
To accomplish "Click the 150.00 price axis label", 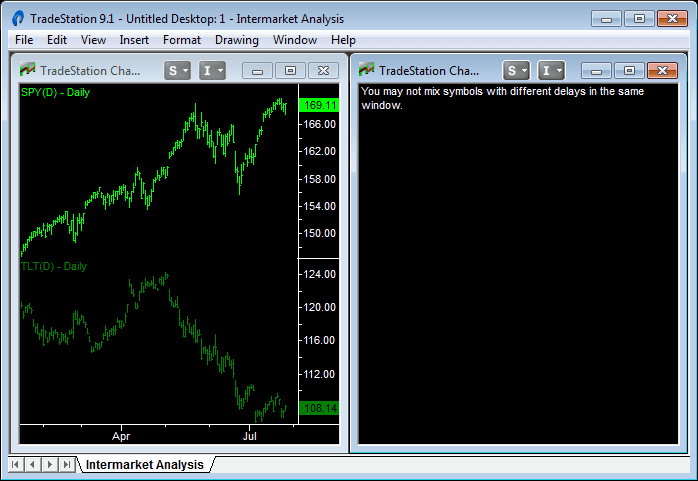I will 320,233.
